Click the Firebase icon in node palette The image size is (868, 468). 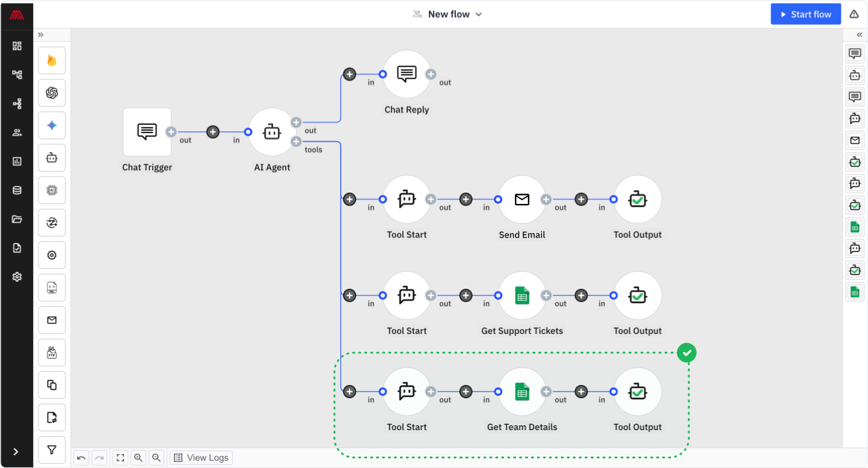click(x=52, y=61)
